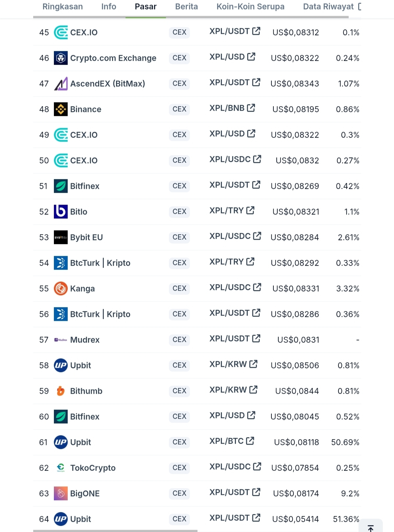Click the horizontal scrollbar at table bottom
Image resolution: width=394 pixels, height=532 pixels.
pyautogui.click(x=115, y=531)
